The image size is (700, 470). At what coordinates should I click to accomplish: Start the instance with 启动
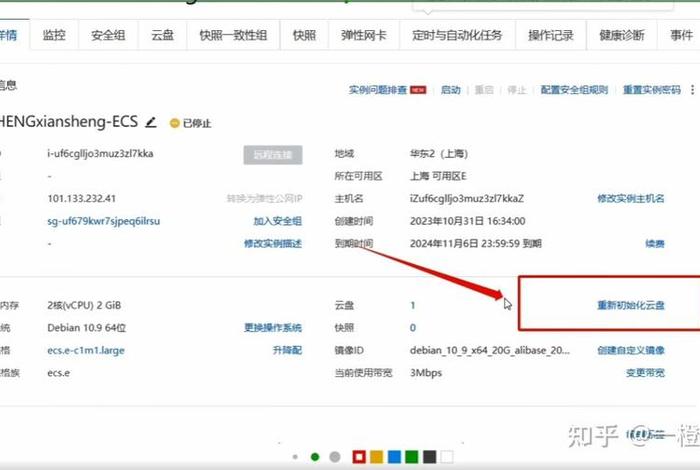450,90
